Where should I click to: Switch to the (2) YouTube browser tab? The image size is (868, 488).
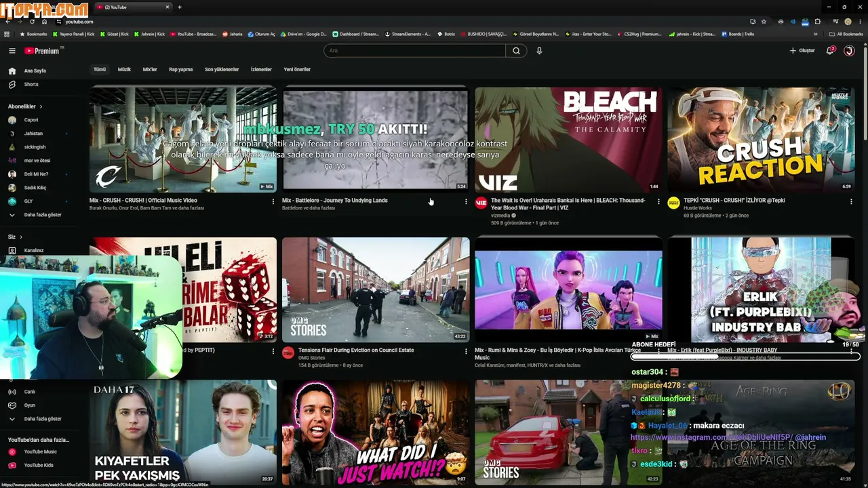(132, 7)
